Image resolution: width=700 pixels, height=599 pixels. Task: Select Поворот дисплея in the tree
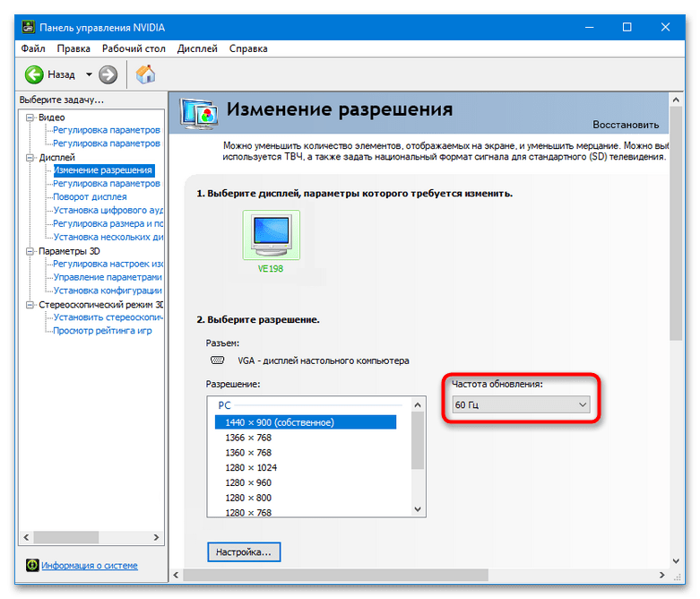click(x=90, y=197)
